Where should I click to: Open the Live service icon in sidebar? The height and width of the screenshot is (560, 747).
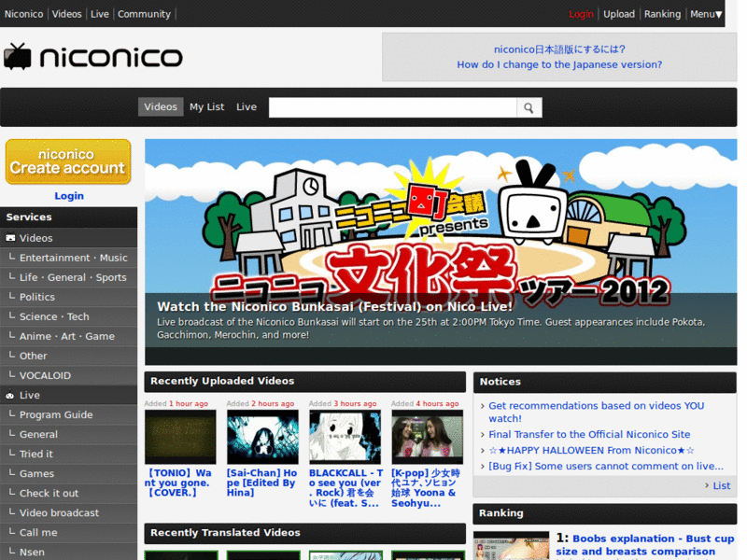click(10, 395)
